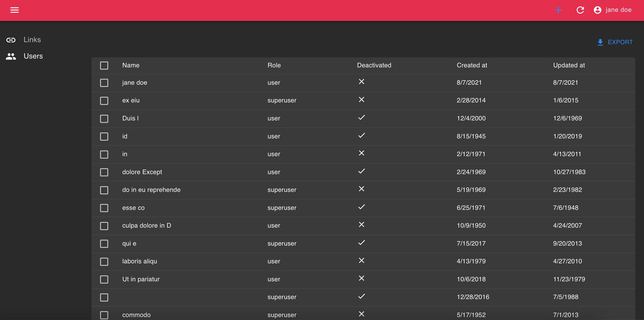Open the Ut in pariatur user row
The width and height of the screenshot is (644, 320).
pos(141,279)
